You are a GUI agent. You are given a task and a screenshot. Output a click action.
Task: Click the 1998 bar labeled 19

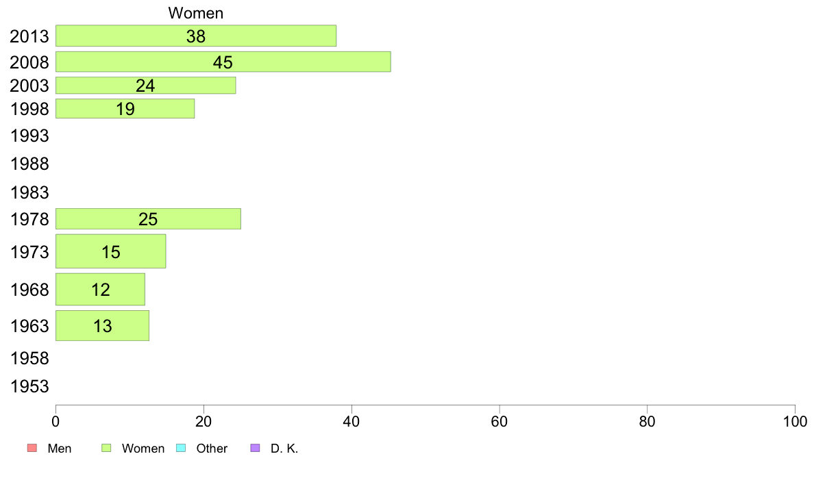(125, 109)
